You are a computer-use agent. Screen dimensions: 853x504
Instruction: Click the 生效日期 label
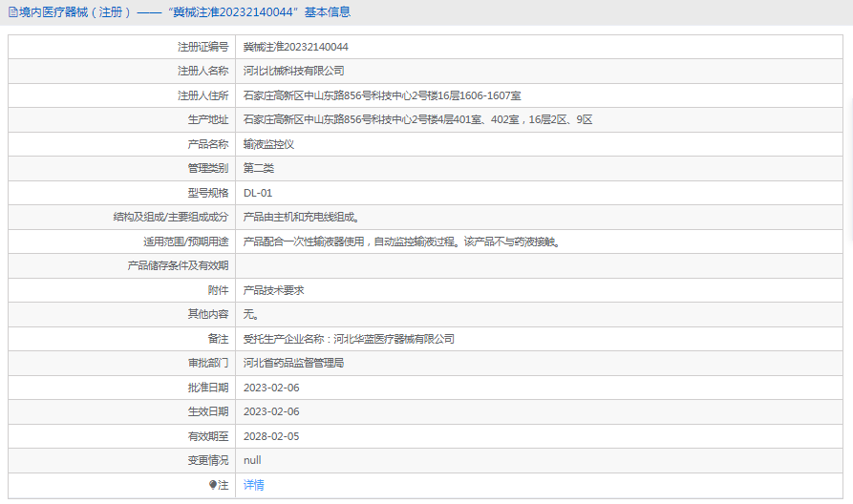(208, 411)
